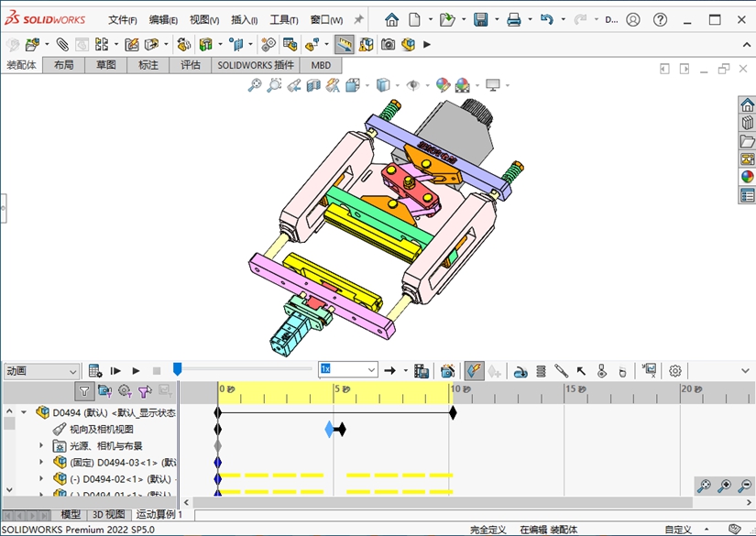Toggle the Filter Animated button
Screen dimensions: 756x536
(x=104, y=391)
